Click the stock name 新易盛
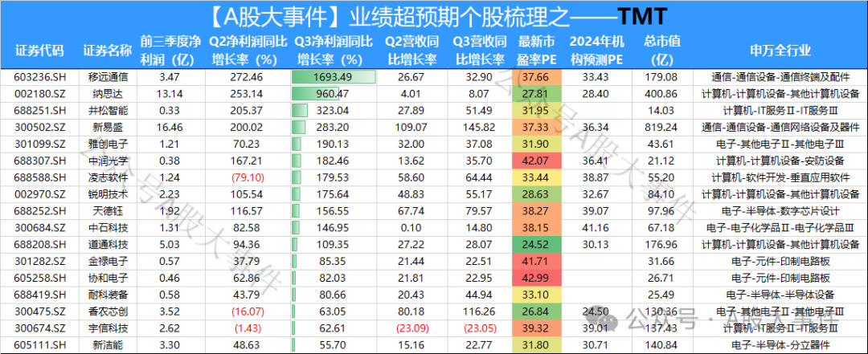 tap(108, 127)
